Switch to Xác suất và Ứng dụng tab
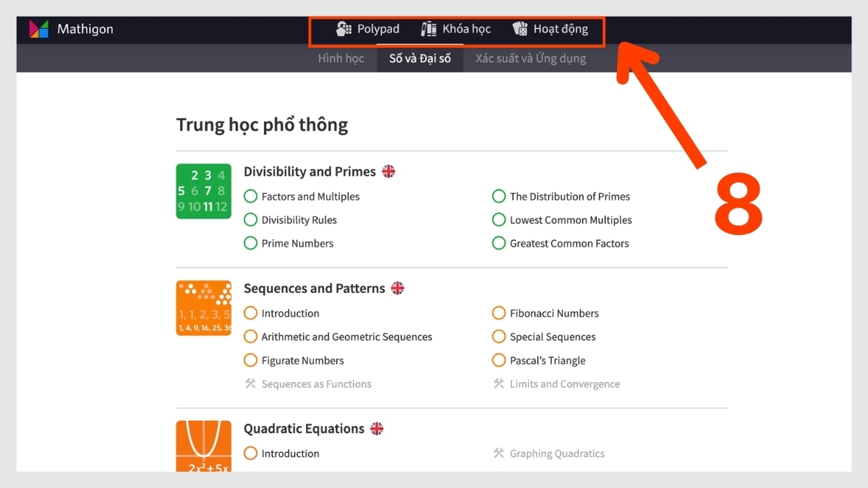 tap(531, 59)
